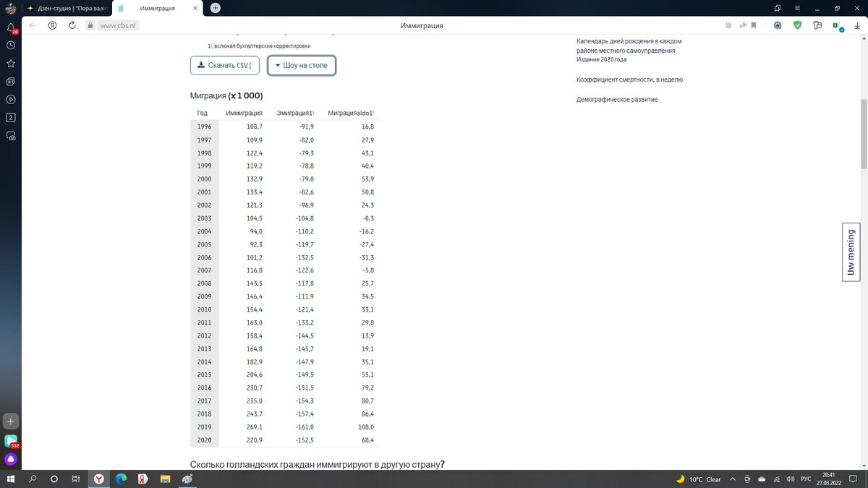The width and height of the screenshot is (868, 488).
Task: Click the page vertical scrollbar thumb
Action: [864, 133]
